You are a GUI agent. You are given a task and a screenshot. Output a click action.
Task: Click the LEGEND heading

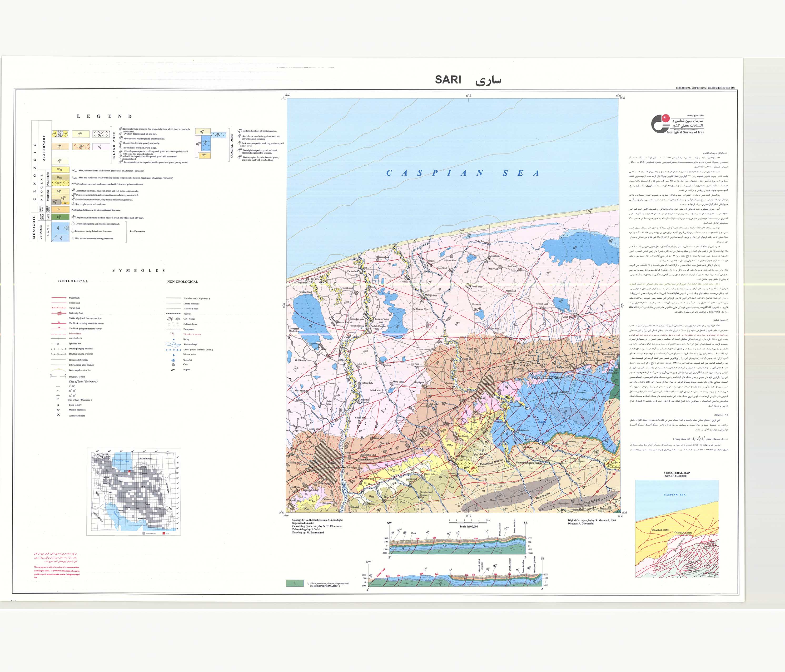tap(105, 116)
